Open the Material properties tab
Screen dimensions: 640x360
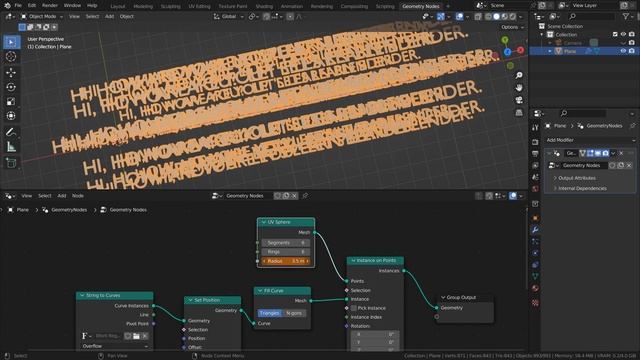pos(535,288)
